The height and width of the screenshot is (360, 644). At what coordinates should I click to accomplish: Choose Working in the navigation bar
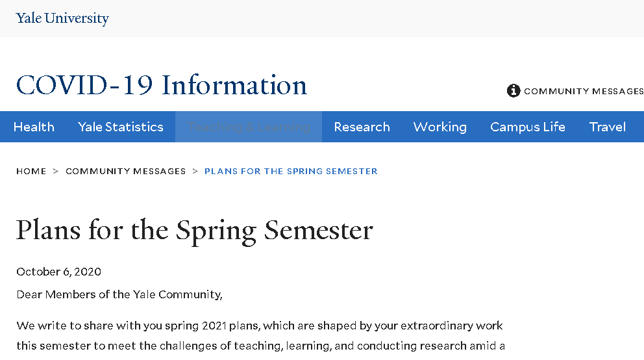(x=440, y=127)
